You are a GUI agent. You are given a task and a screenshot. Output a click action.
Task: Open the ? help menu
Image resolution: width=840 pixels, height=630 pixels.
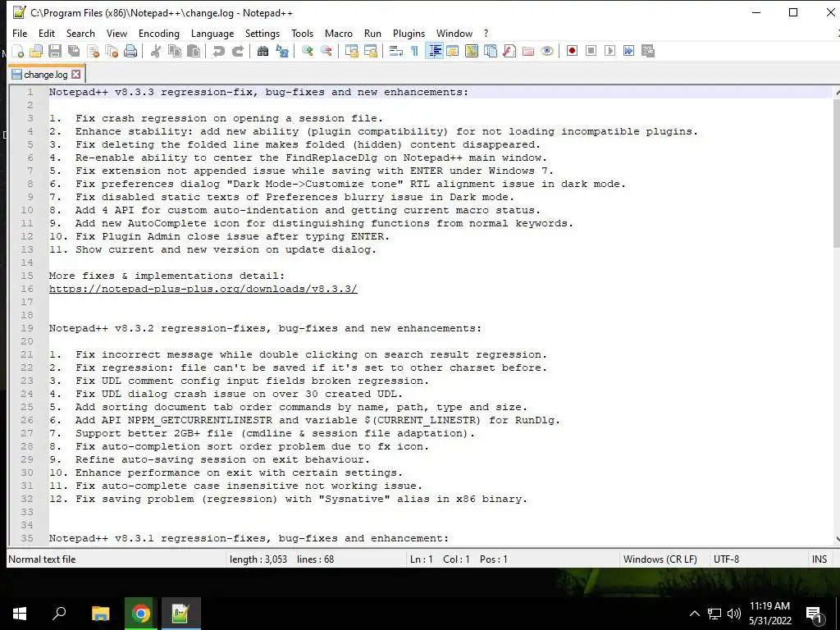(486, 33)
